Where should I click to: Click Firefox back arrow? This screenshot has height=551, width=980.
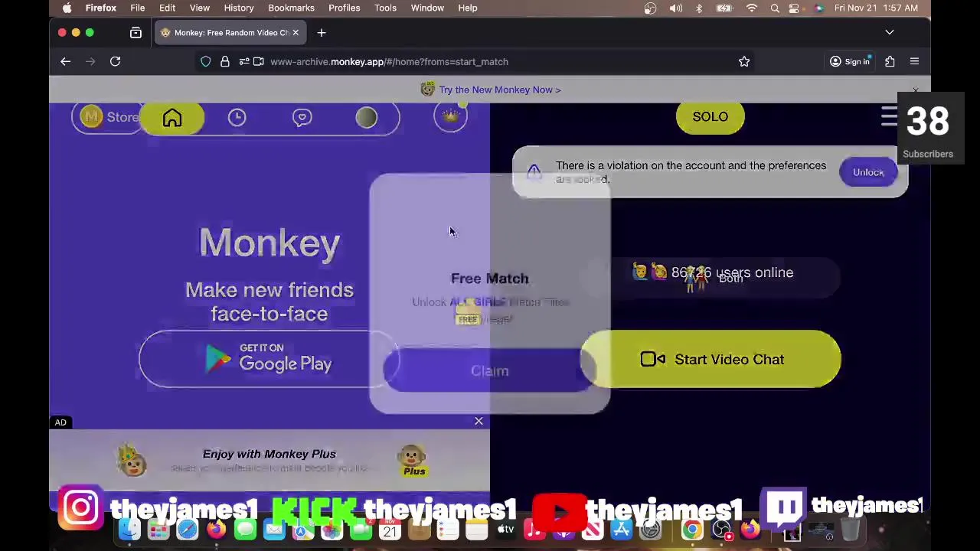[65, 61]
